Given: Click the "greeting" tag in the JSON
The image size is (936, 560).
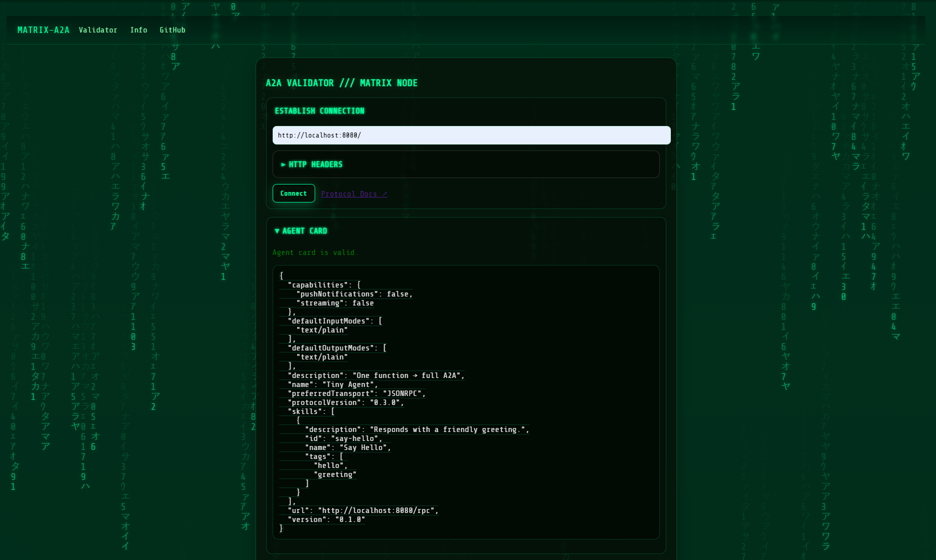Looking at the screenshot, I should [335, 474].
